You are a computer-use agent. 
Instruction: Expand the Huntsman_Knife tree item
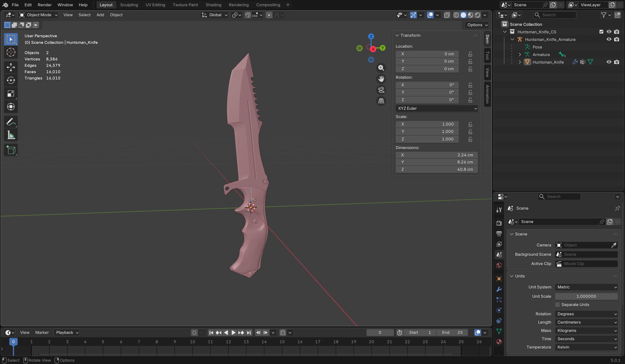[520, 62]
